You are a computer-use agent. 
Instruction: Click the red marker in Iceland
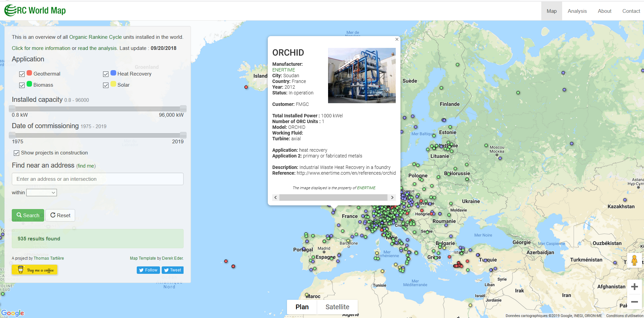(246, 87)
